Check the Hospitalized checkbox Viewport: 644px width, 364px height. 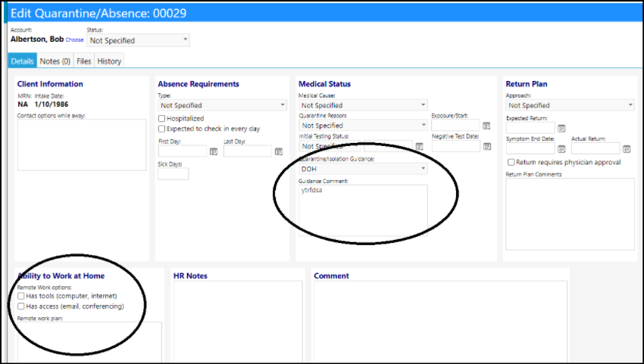162,119
